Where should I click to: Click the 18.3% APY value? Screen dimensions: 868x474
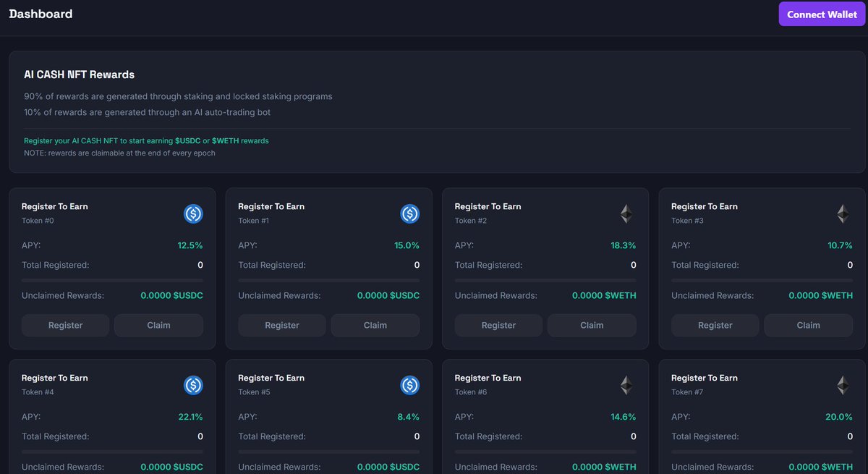(624, 245)
